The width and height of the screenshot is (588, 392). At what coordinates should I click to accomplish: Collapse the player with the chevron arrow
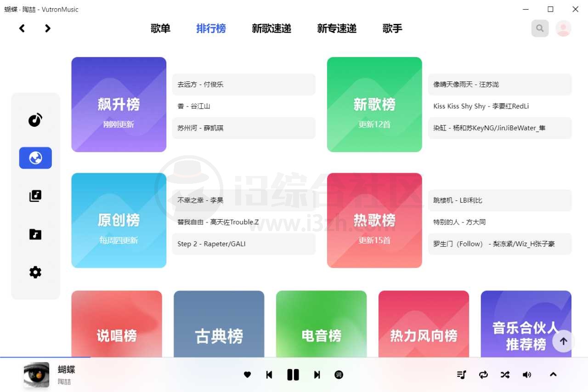pyautogui.click(x=554, y=375)
